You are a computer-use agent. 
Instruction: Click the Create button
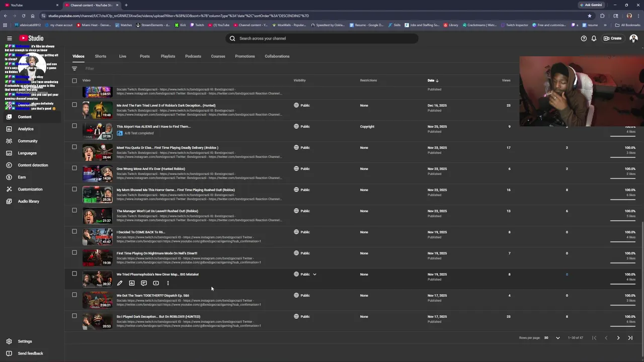[x=613, y=38]
